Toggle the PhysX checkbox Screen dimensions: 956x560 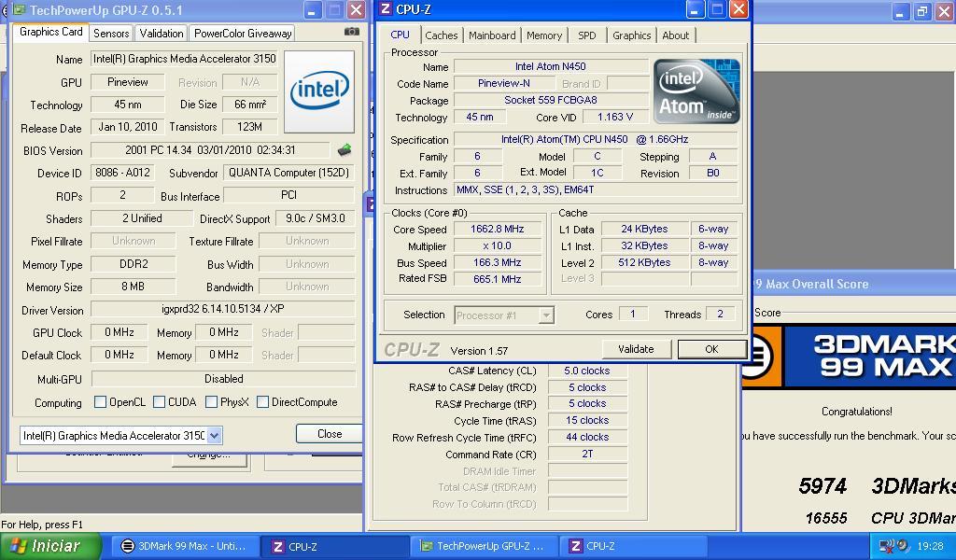(x=212, y=402)
